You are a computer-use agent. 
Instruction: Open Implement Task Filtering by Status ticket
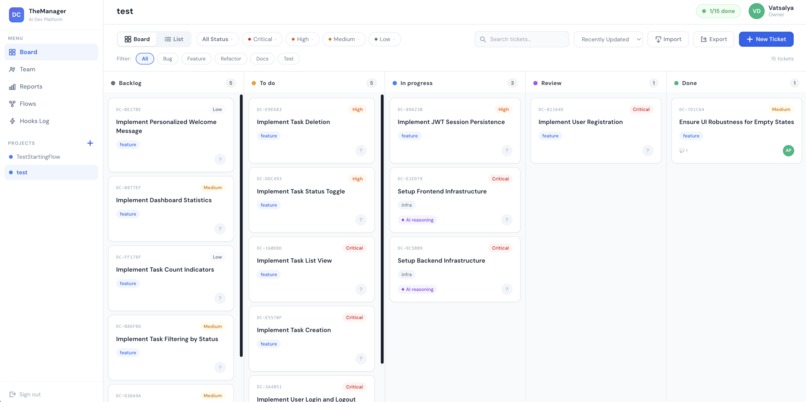[x=171, y=348]
